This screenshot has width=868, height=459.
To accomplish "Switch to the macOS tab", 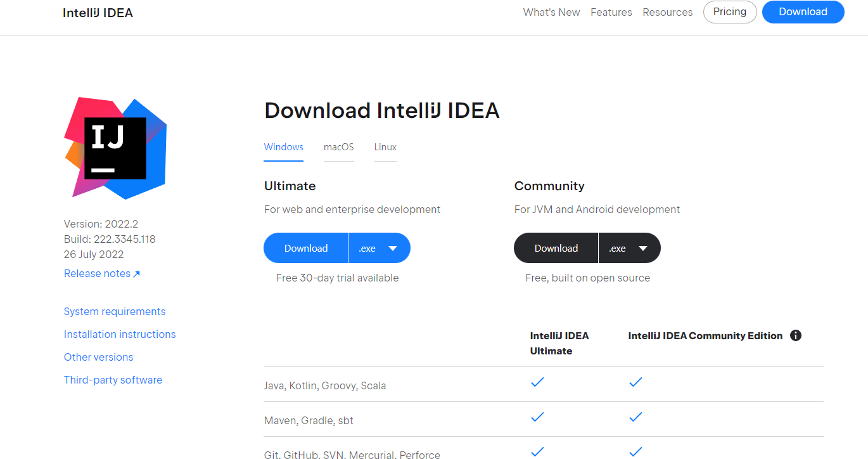I will point(339,147).
